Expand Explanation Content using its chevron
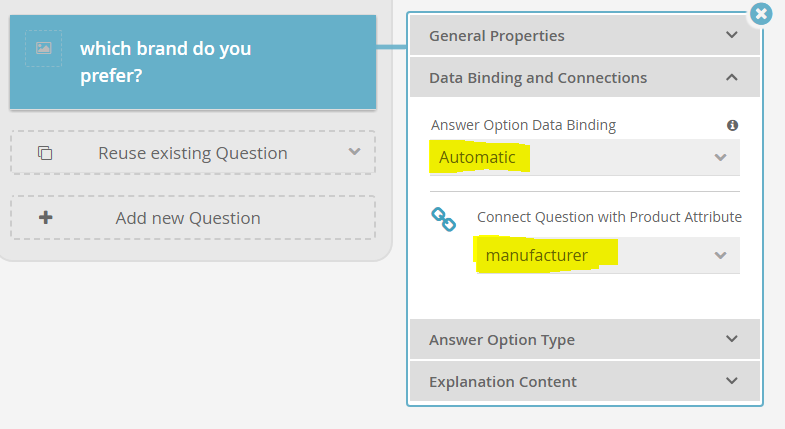The height and width of the screenshot is (429, 785). pos(732,381)
